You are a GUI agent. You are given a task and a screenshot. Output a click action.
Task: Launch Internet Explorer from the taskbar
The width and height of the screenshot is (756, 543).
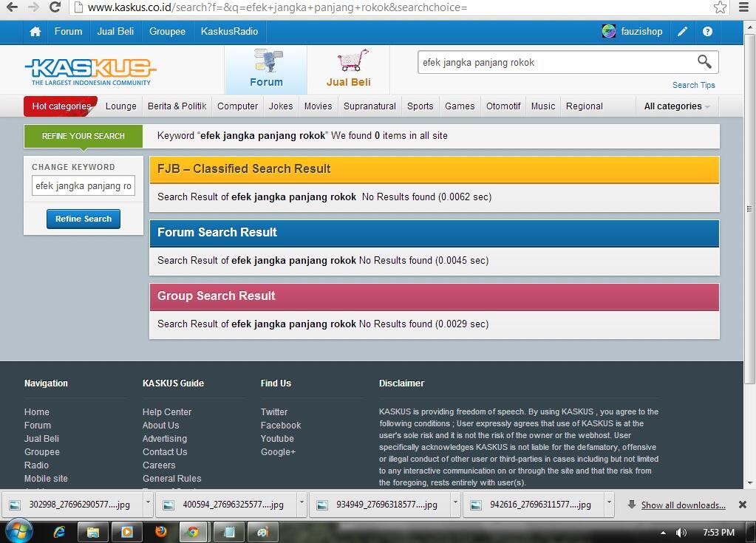pos(59,532)
